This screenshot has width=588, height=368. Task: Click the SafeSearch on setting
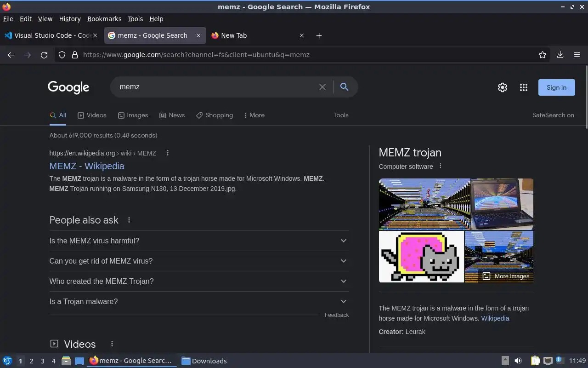point(553,115)
